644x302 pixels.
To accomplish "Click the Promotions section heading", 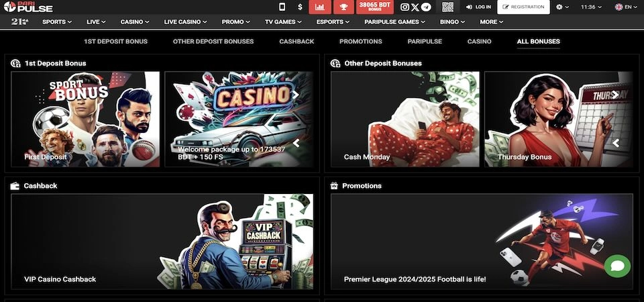I will (x=362, y=186).
